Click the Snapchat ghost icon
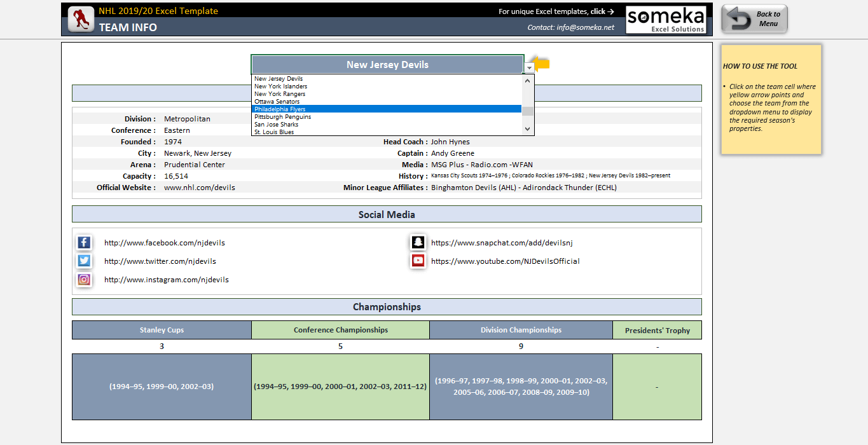The height and width of the screenshot is (445, 868). click(x=418, y=243)
